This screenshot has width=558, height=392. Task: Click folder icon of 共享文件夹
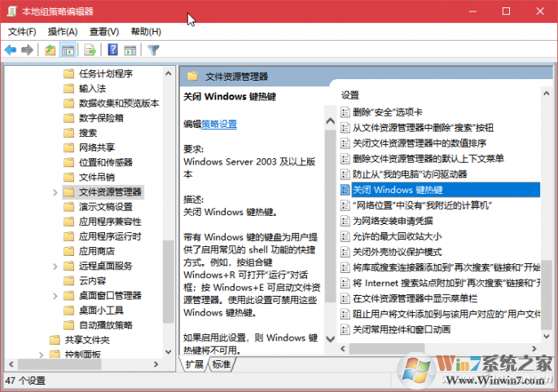(55, 340)
